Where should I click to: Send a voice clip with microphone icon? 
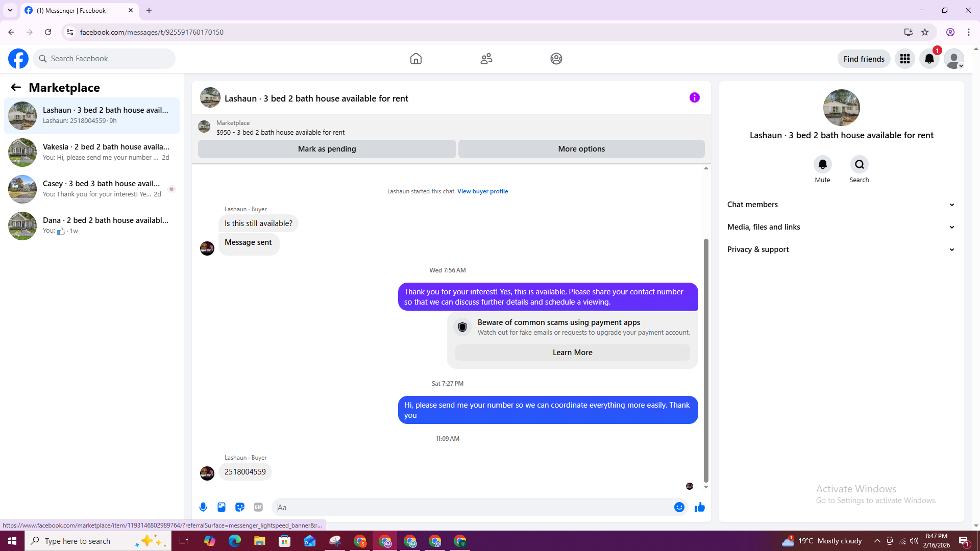(x=203, y=507)
